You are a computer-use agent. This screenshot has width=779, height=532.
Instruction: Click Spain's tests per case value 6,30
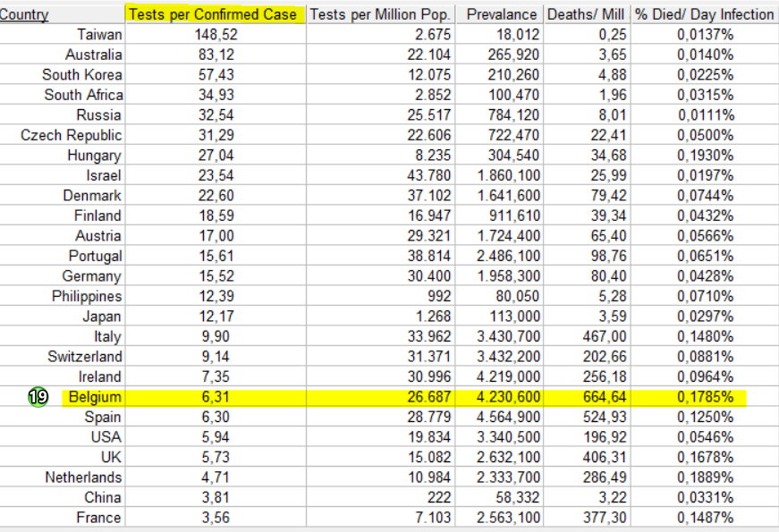pos(216,417)
